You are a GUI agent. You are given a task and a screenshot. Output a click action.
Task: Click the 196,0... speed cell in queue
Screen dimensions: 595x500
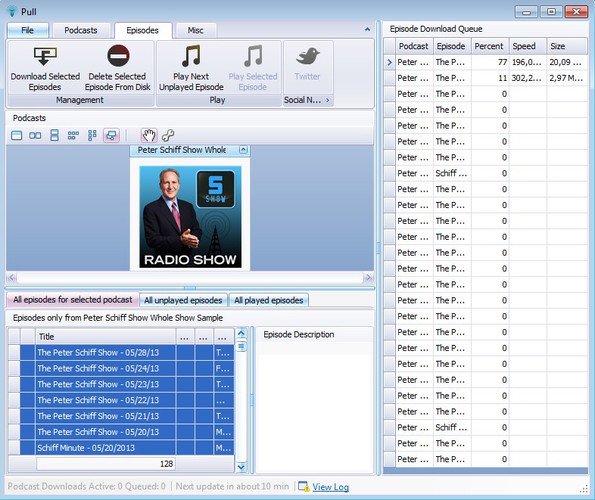pos(527,62)
